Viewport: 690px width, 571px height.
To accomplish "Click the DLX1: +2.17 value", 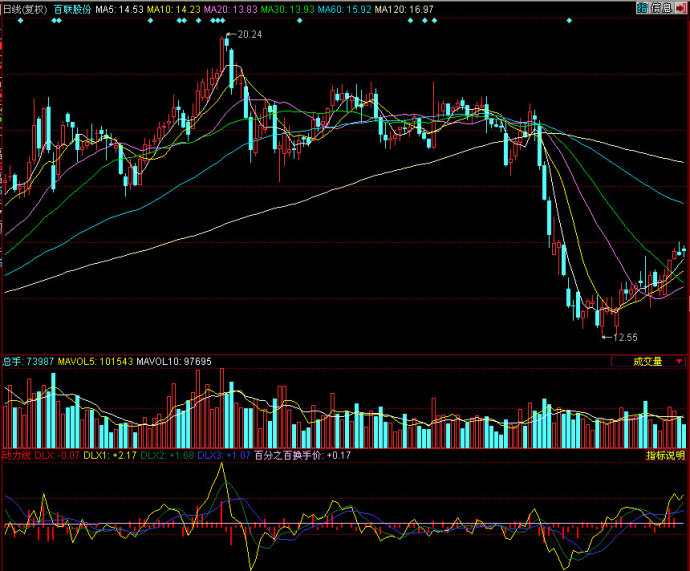I will pos(110,455).
